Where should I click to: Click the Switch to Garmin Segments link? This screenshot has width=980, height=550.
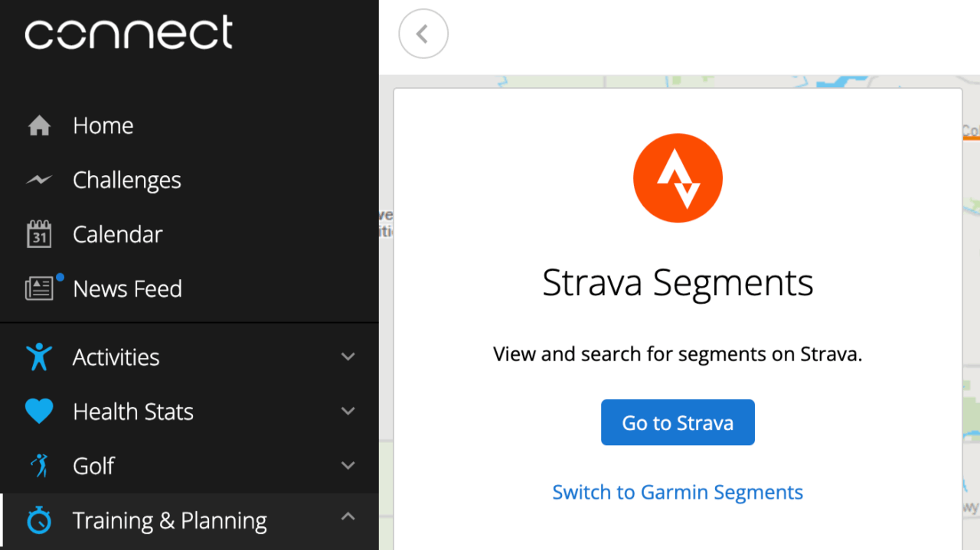tap(678, 492)
